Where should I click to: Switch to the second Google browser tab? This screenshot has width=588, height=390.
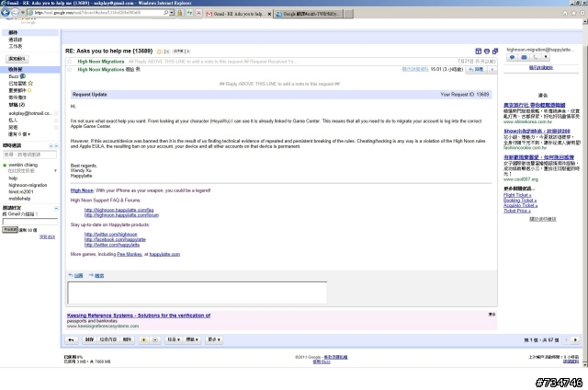[309, 14]
